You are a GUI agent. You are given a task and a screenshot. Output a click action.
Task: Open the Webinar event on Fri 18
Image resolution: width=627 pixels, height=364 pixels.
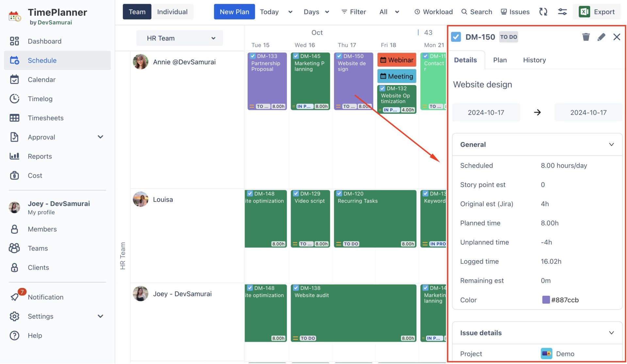tap(397, 60)
